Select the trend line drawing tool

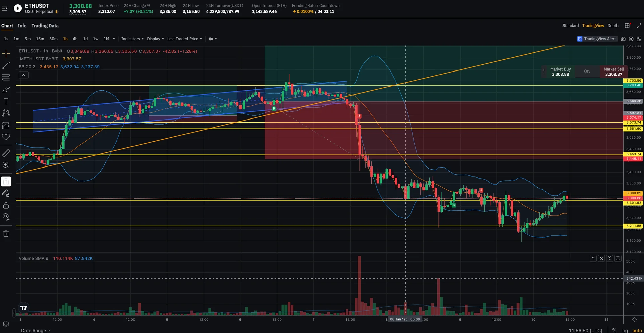pos(6,65)
